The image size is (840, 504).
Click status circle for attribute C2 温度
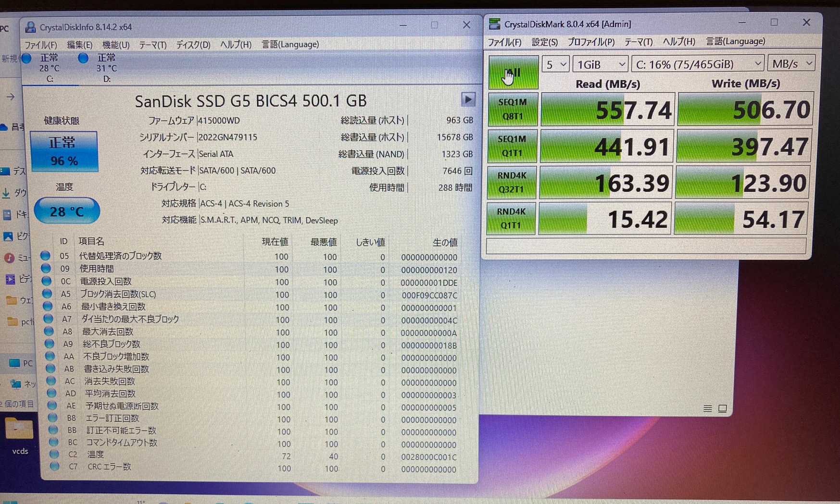tap(54, 454)
